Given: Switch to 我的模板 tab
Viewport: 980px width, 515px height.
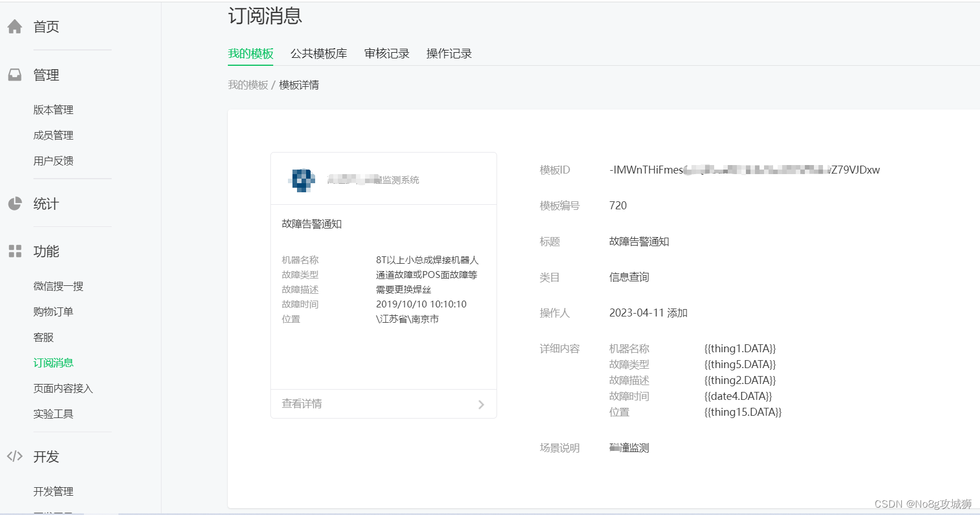Looking at the screenshot, I should (x=251, y=54).
